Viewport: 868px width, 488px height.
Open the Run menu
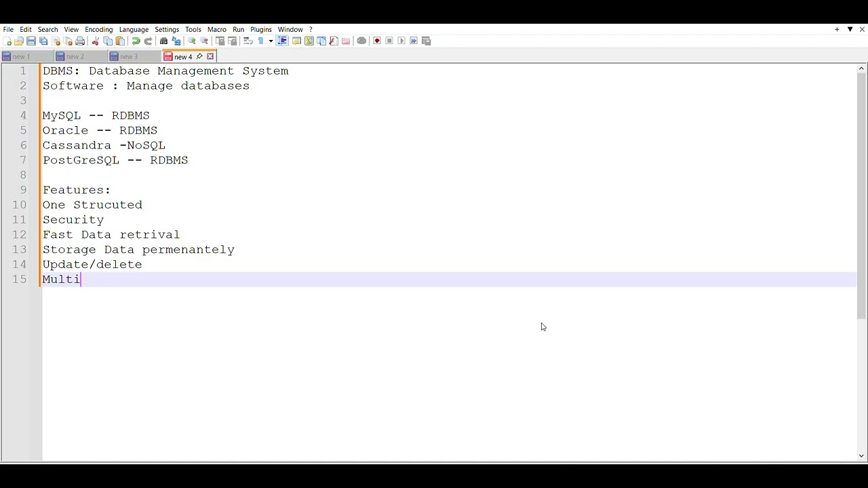point(238,29)
